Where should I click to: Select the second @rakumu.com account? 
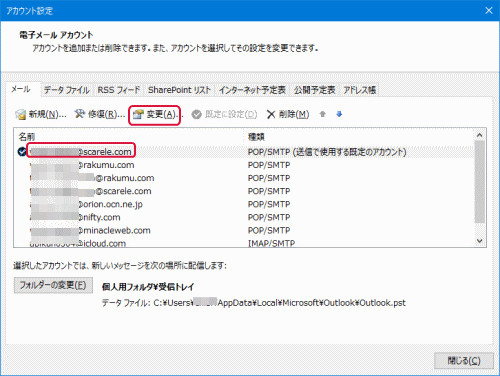tap(245, 178)
